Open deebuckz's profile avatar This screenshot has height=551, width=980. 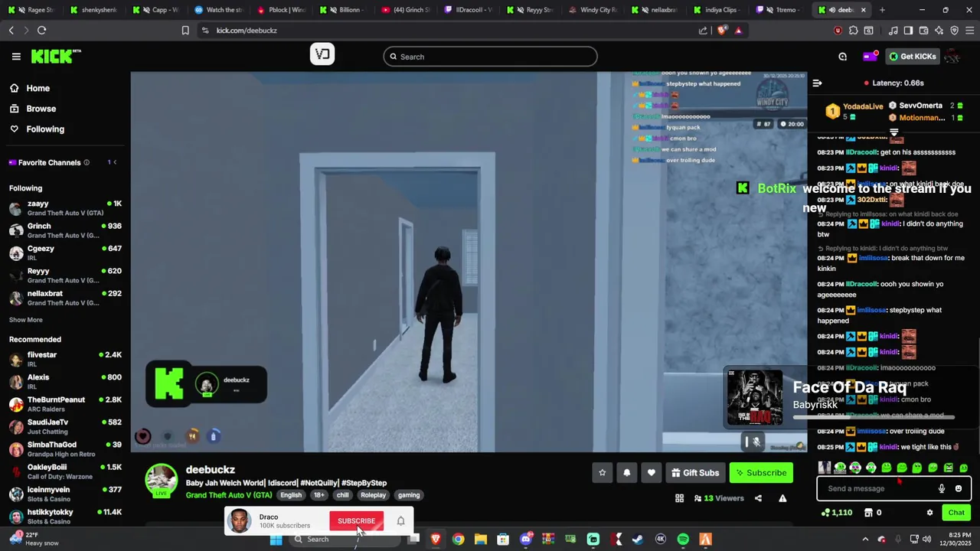click(162, 481)
